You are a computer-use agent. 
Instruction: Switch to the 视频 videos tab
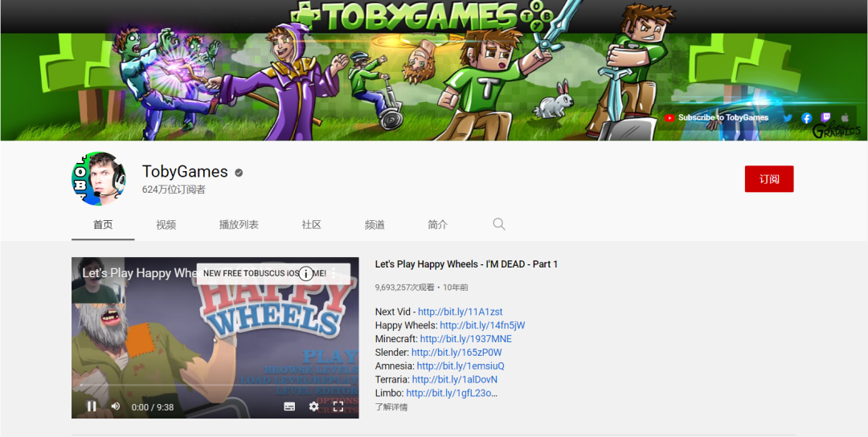pyautogui.click(x=166, y=225)
